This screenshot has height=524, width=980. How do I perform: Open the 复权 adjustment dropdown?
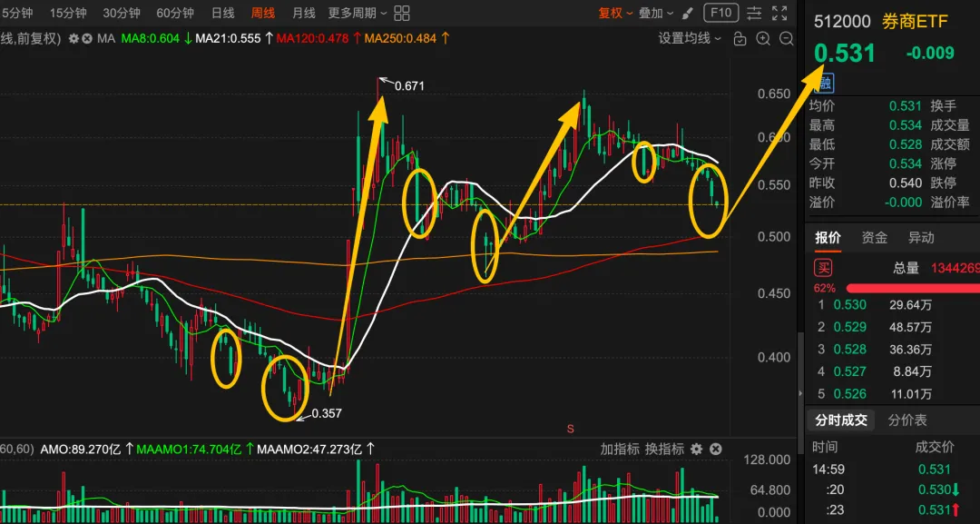615,13
